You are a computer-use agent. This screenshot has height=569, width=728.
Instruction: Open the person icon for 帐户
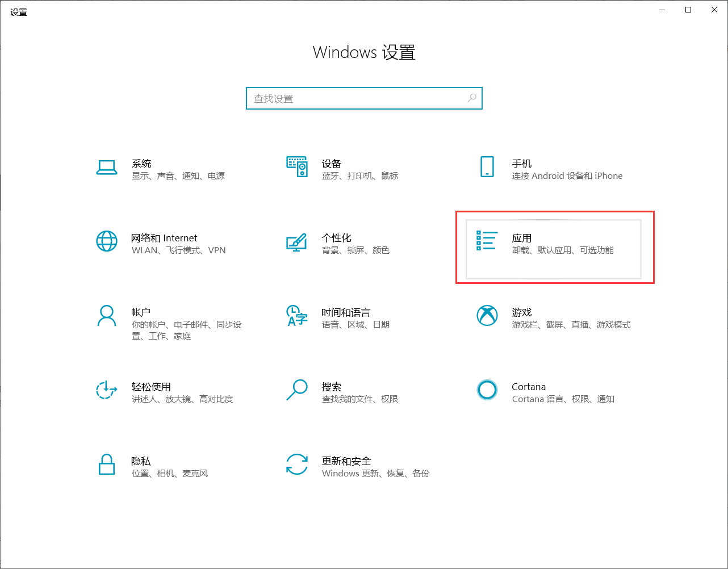tap(107, 316)
